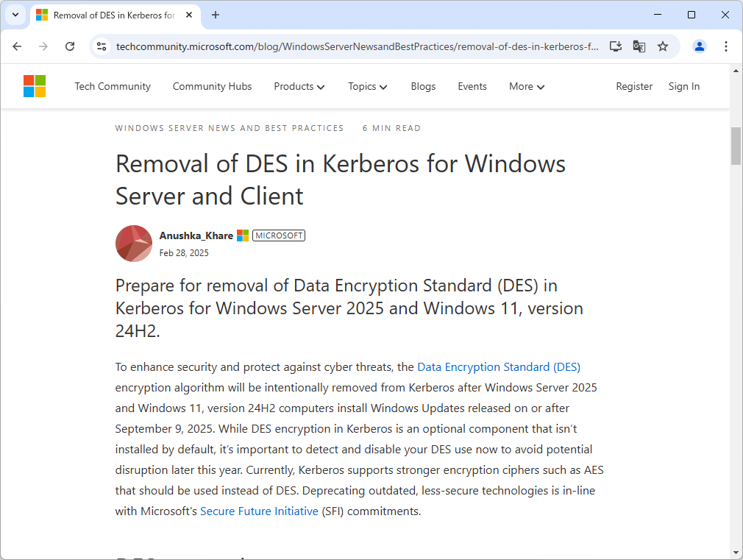This screenshot has width=743, height=560.
Task: Click the browser forward arrow
Action: (43, 46)
